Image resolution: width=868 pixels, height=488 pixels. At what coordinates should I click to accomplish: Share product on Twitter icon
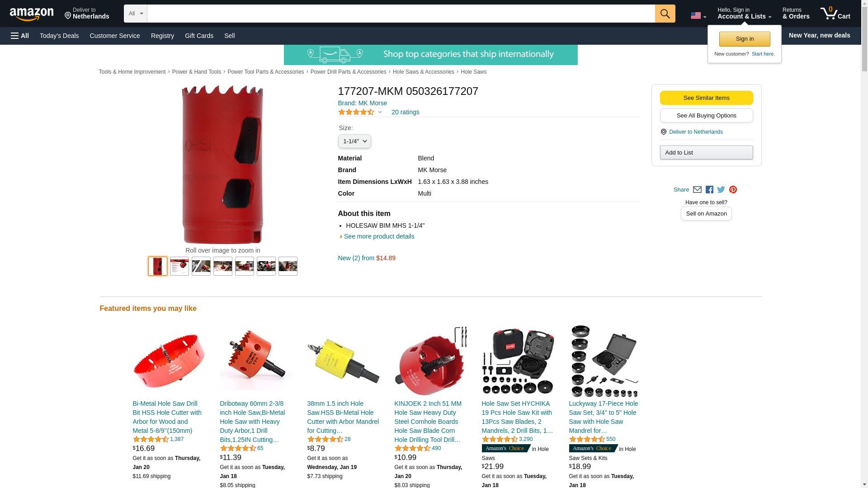click(721, 190)
